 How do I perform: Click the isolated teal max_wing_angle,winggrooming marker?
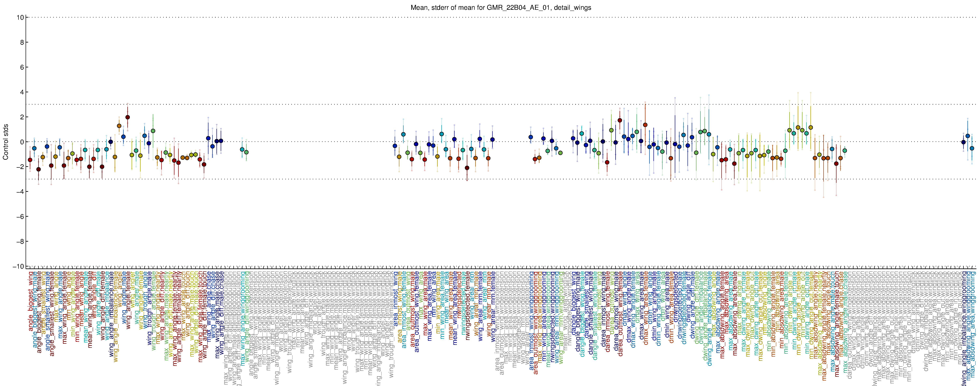[242, 149]
